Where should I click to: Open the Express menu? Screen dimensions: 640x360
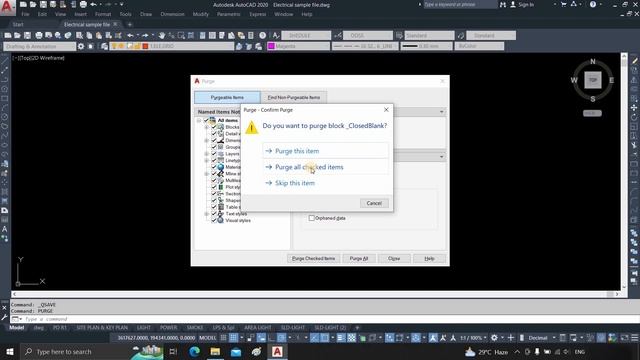(x=258, y=14)
